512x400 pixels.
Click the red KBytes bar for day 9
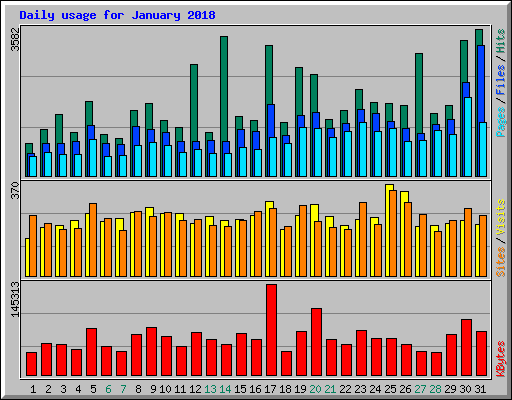(151, 352)
